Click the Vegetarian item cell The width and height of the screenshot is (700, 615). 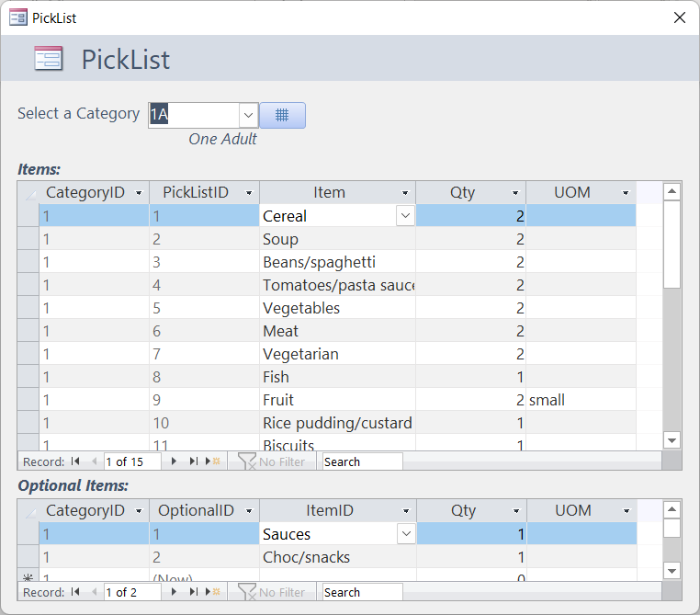pyautogui.click(x=337, y=354)
